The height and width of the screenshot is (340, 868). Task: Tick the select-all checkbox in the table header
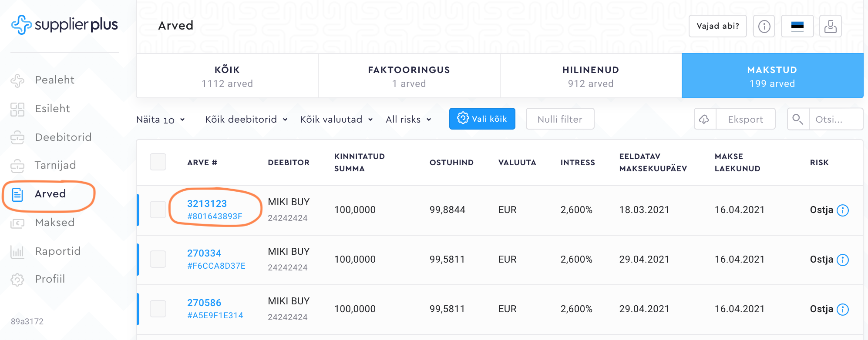tap(158, 162)
